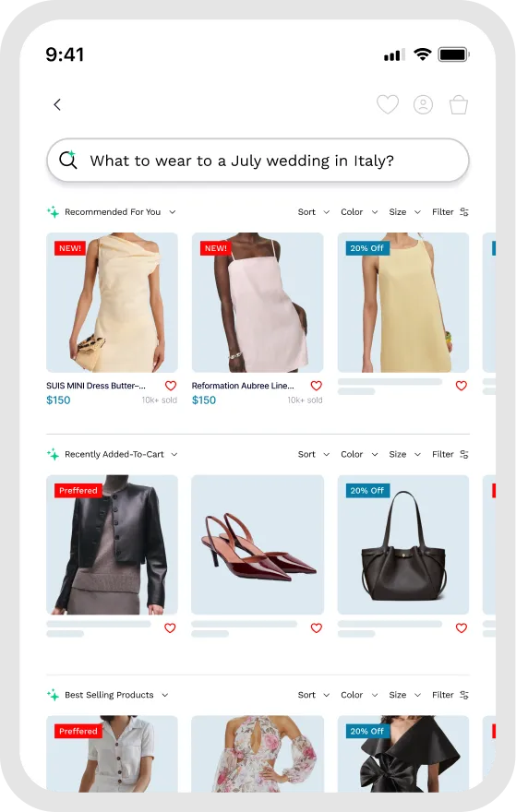Open the black leather tote bag thumbnail

[403, 544]
